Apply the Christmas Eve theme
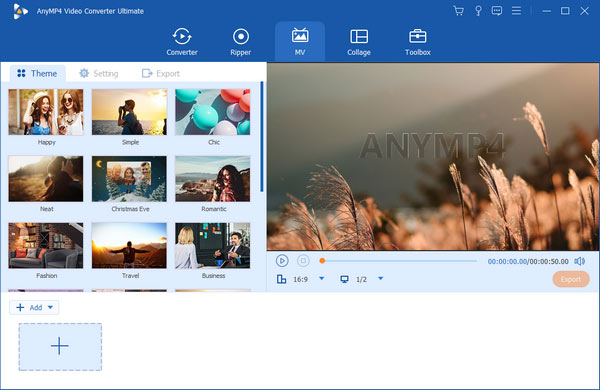This screenshot has height=390, width=600. (x=129, y=179)
